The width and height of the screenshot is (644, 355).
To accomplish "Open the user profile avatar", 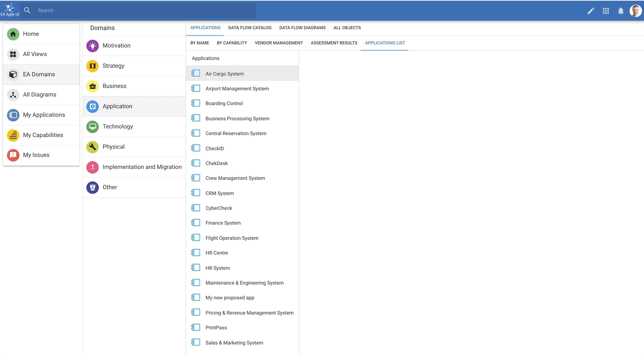I will (635, 11).
